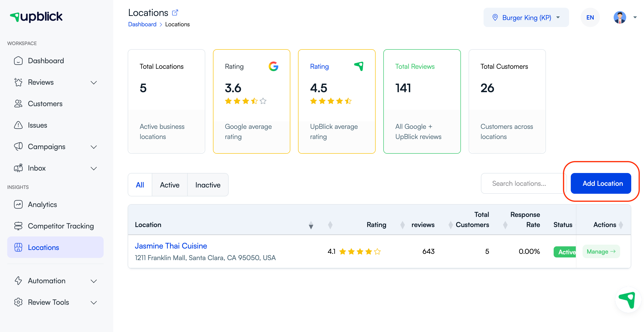This screenshot has height=332, width=644.
Task: Expand the Review Tools submenu chevron
Action: [94, 303]
